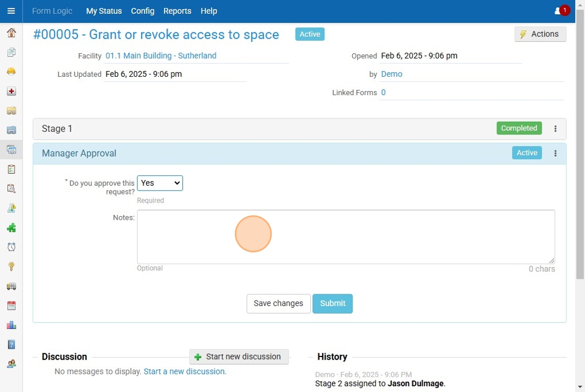Expand the Stage 1 section header

[300, 129]
